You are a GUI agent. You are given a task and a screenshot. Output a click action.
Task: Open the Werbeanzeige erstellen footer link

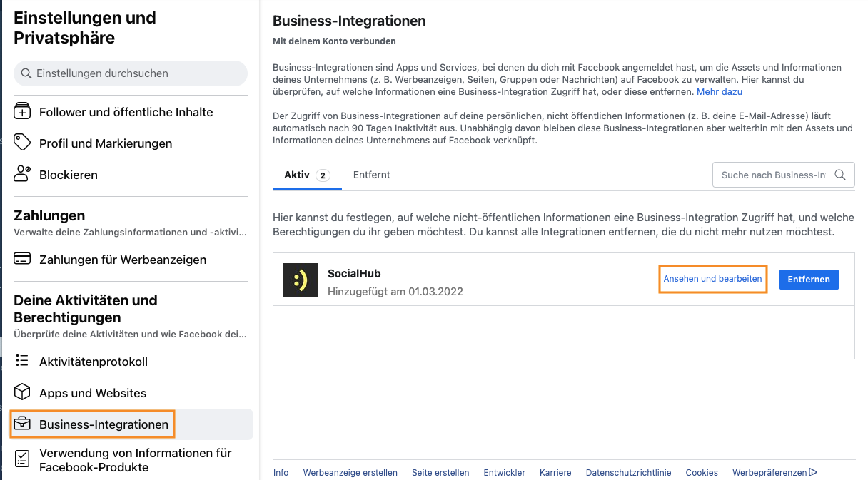point(350,472)
